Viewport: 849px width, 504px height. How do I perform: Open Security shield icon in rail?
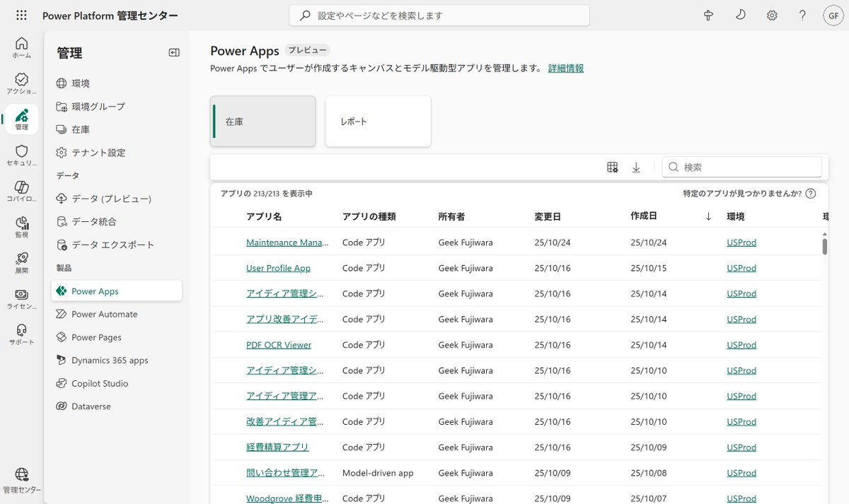point(21,155)
